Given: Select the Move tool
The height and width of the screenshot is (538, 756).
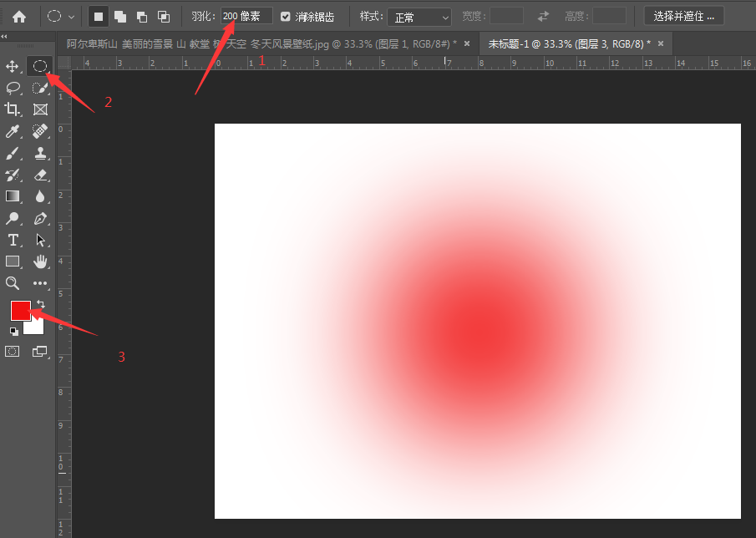Looking at the screenshot, I should coord(12,66).
